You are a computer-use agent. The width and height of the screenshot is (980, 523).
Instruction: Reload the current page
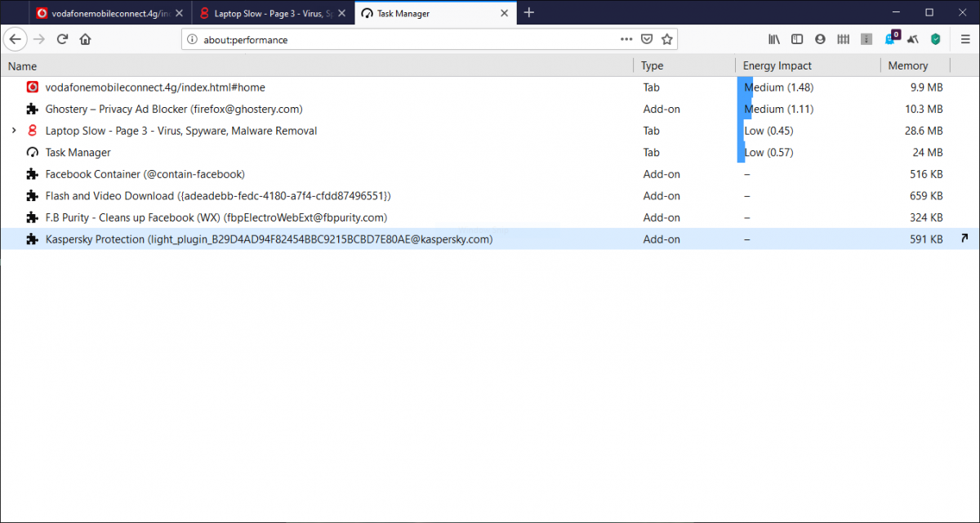[x=62, y=39]
